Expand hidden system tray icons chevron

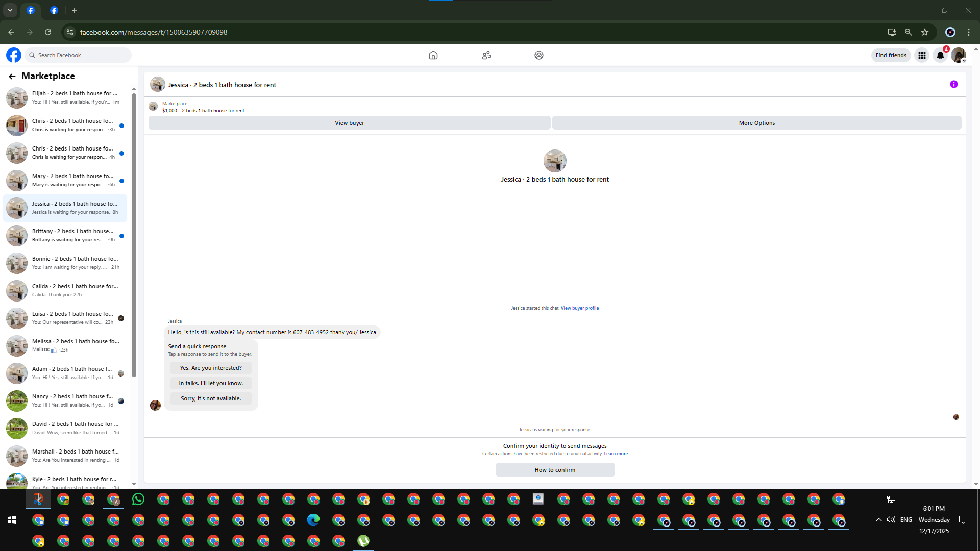(x=878, y=520)
